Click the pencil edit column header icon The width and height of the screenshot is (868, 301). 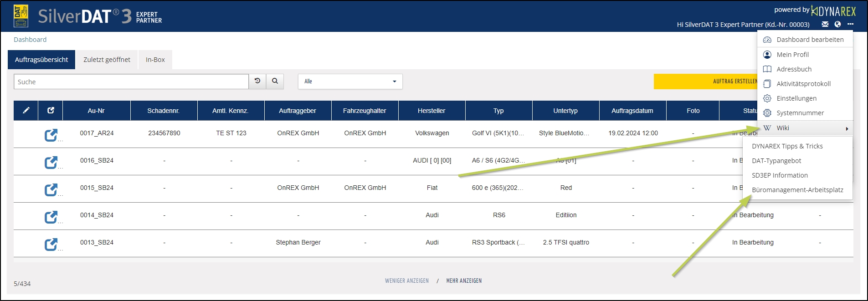pos(26,111)
